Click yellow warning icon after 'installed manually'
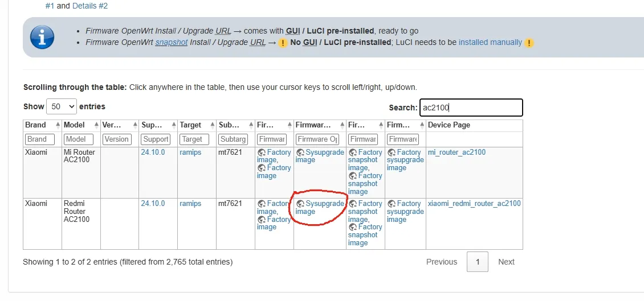644x301 pixels. click(x=529, y=43)
